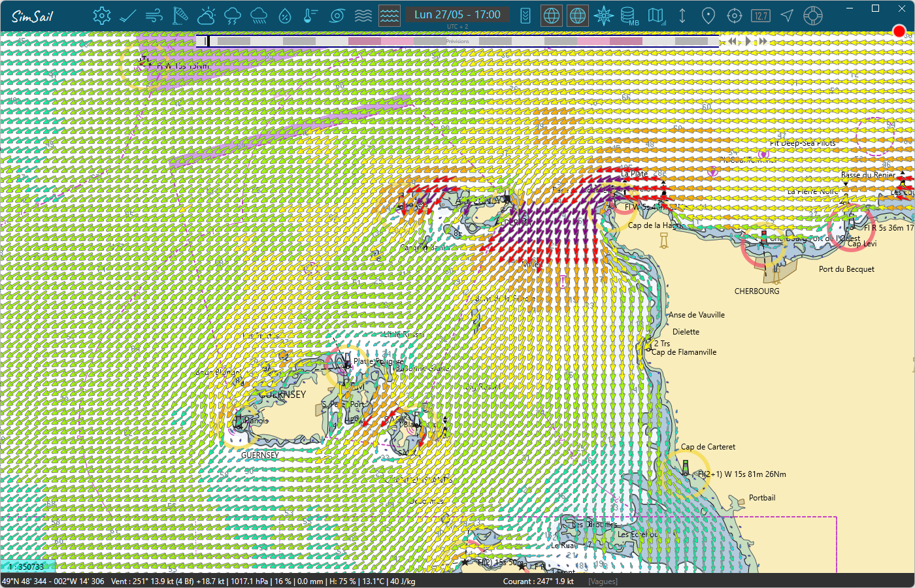The image size is (915, 588).
Task: Open the settings gear in the toolbar
Action: point(101,16)
